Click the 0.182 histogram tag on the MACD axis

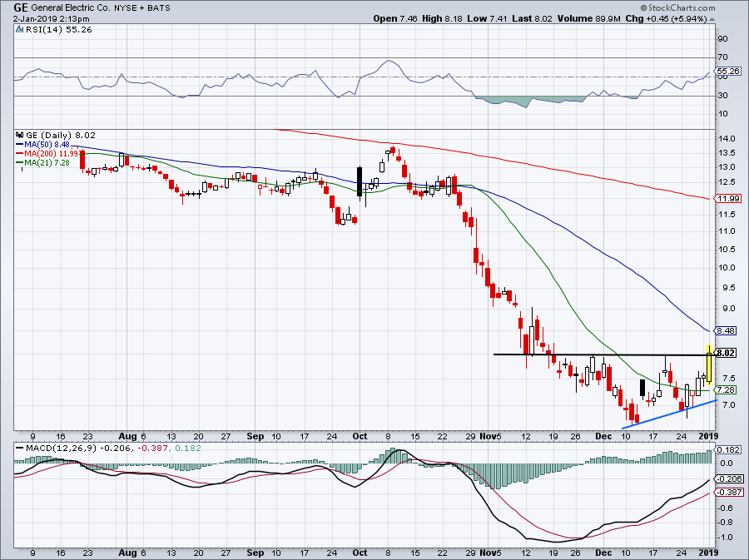[727, 449]
